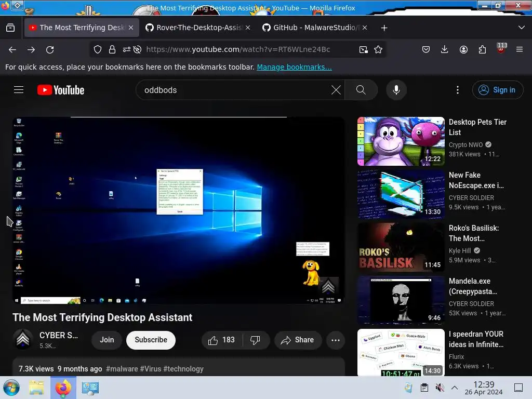Screen dimensions: 532x399
Task: Reload the current page
Action: 50,49
